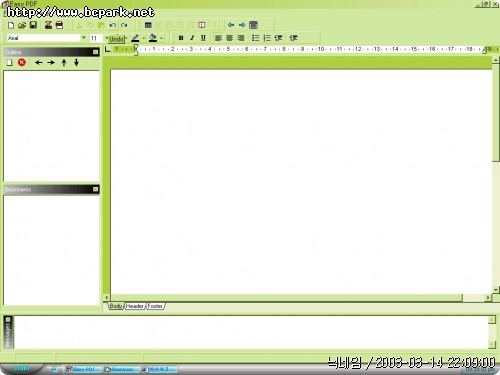Switch to the Footer tab

click(155, 306)
